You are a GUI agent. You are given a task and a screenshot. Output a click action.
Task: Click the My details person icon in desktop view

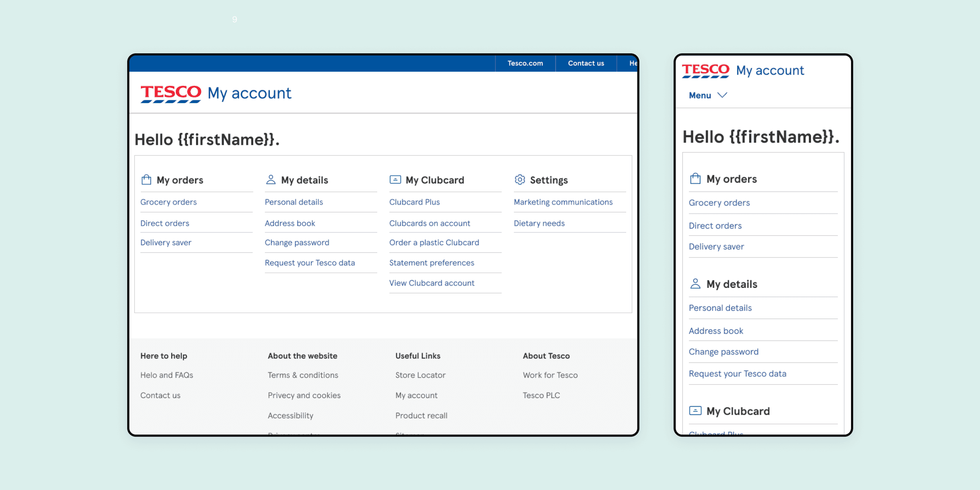[271, 179]
